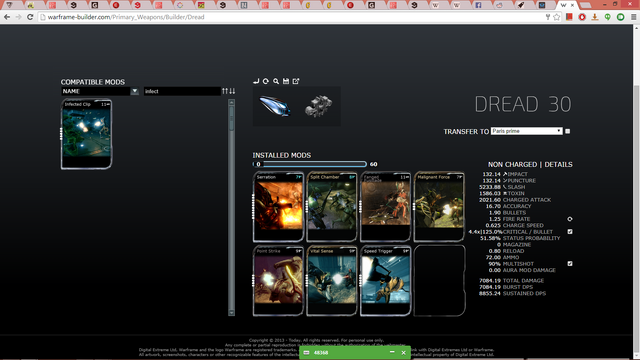
Task: Click the NON CHARGED toggle link
Action: 512,164
